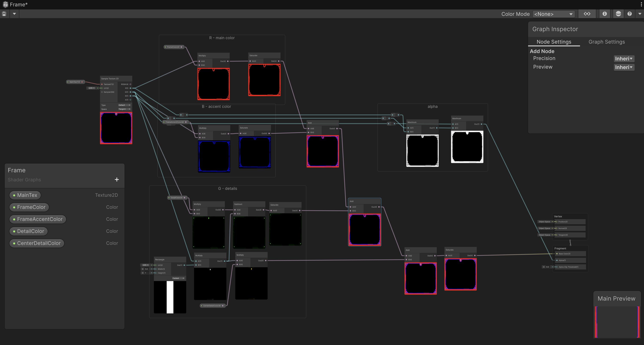The image size is (644, 345).
Task: Add a new property with the plus icon
Action: point(117,179)
